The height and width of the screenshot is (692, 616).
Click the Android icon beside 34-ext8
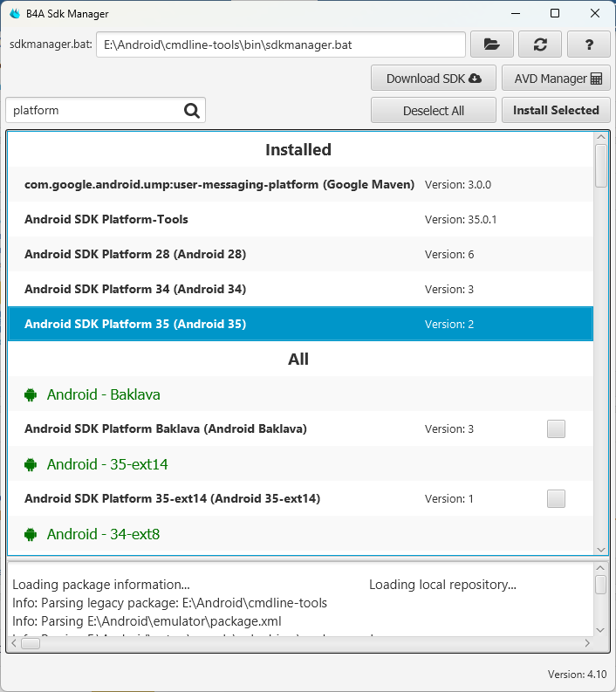31,534
